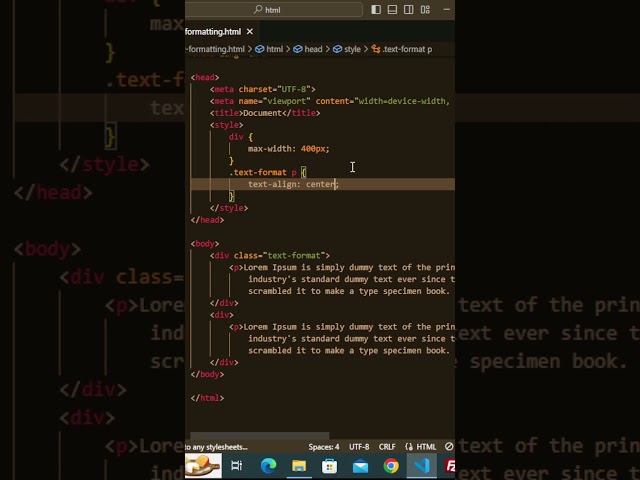Viewport: 640px width, 480px height.
Task: Click the cube icon beside html breadcrumb
Action: click(x=260, y=49)
